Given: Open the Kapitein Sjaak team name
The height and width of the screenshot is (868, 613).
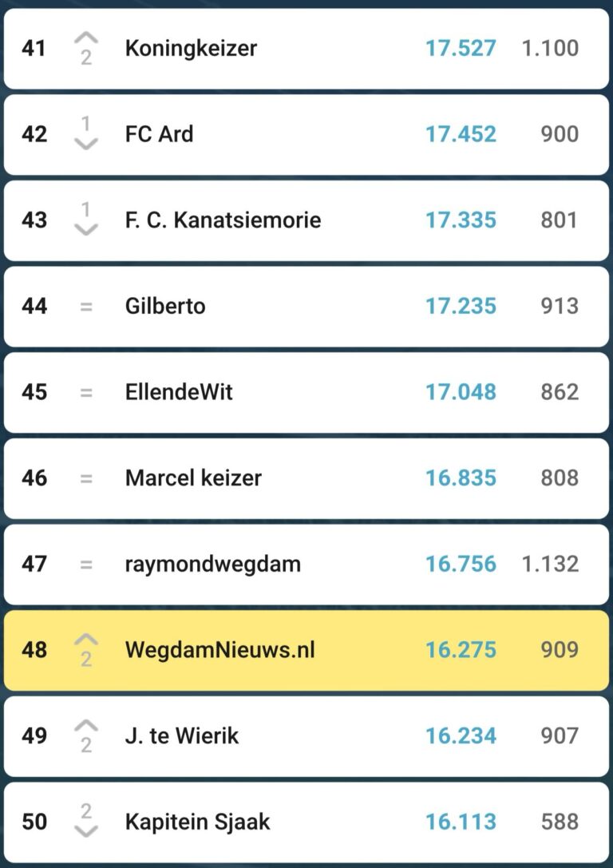Looking at the screenshot, I should point(197,822).
